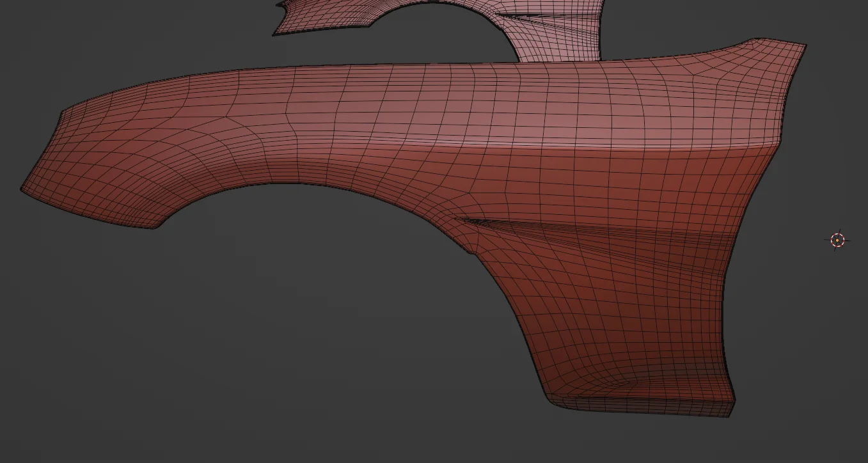
Task: Select the wheel arch edge of the fender
Action: click(x=288, y=185)
